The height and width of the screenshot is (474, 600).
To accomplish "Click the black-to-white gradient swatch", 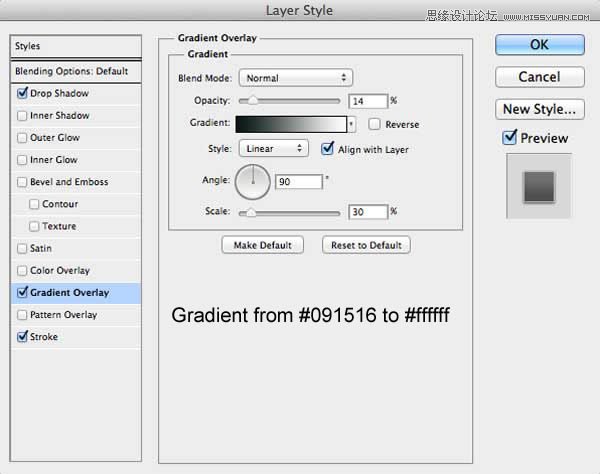I will (x=291, y=124).
